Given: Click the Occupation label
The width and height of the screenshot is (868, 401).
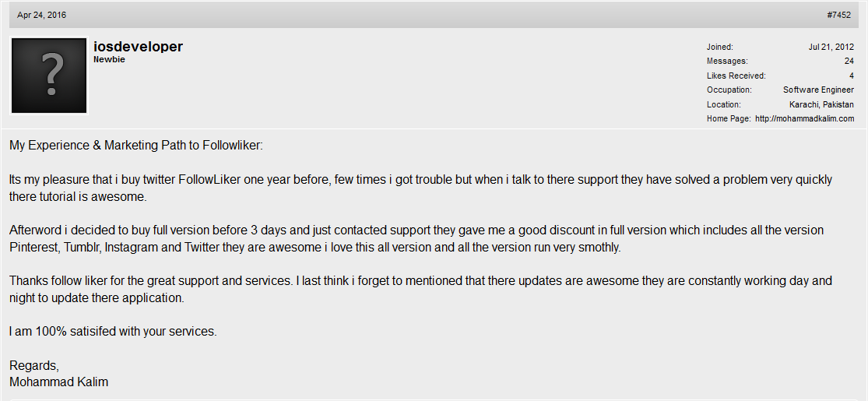Looking at the screenshot, I should pyautogui.click(x=729, y=90).
